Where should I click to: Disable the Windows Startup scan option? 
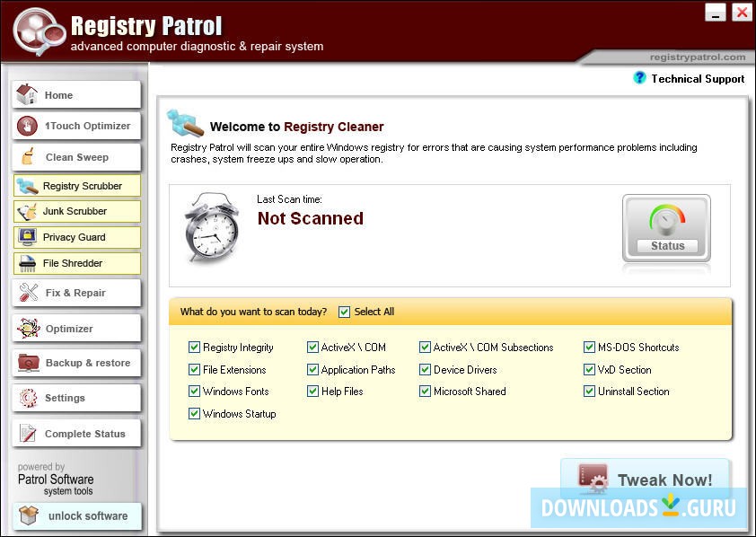coord(194,413)
